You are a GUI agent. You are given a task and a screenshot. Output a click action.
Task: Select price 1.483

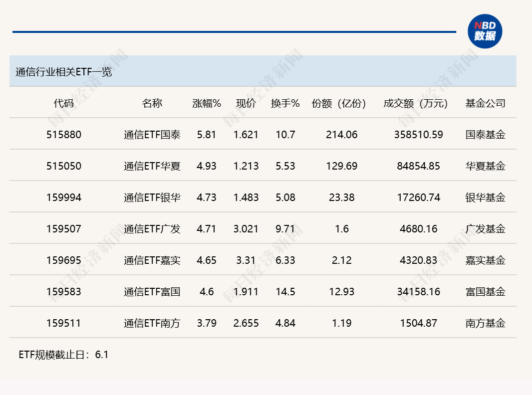(246, 197)
